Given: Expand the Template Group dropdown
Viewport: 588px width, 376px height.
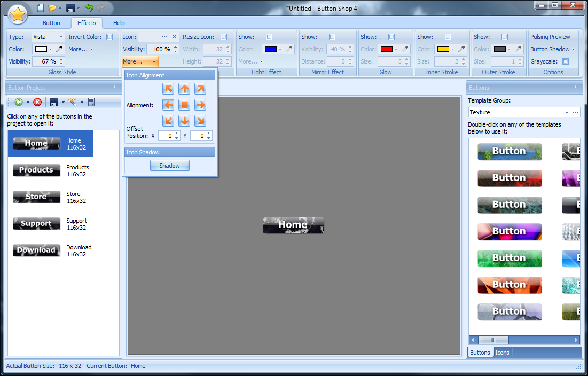Looking at the screenshot, I should tap(566, 112).
